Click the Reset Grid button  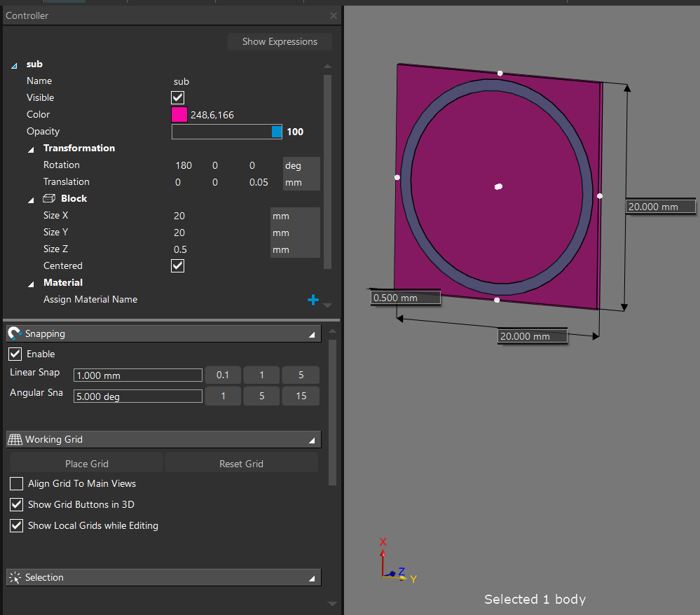[241, 464]
